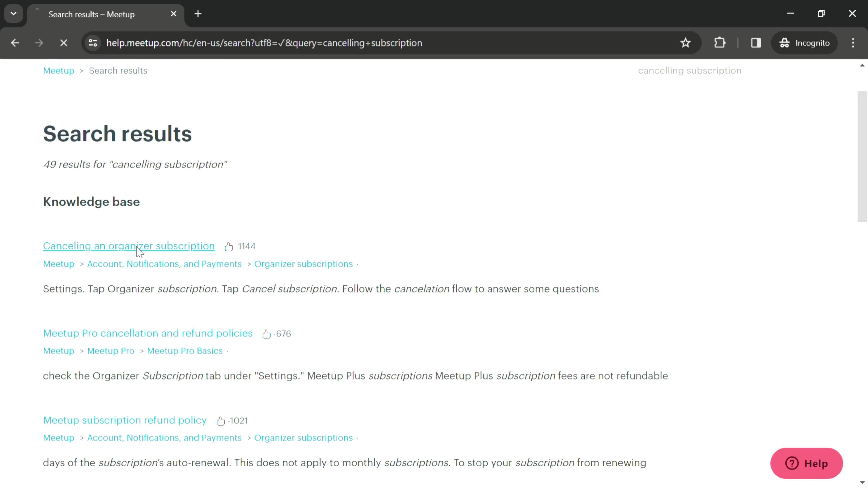The height and width of the screenshot is (488, 868).
Task: Click the Search results heading text
Action: [x=117, y=134]
